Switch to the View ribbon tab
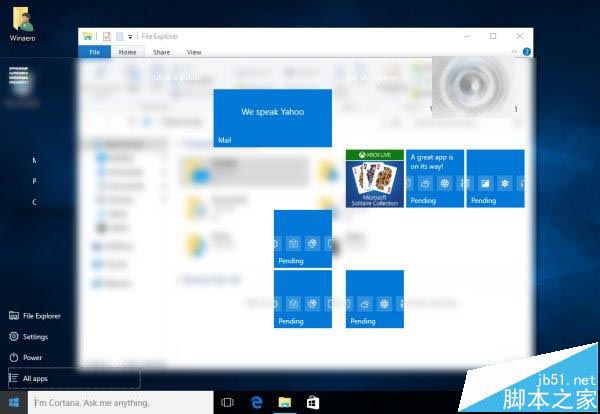The height and width of the screenshot is (414, 600). (x=194, y=52)
